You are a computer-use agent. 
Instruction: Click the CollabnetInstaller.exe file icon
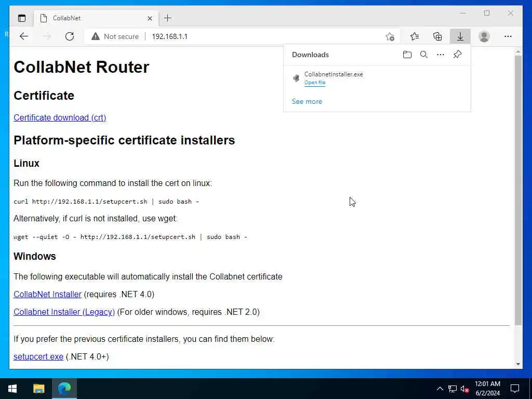(296, 78)
